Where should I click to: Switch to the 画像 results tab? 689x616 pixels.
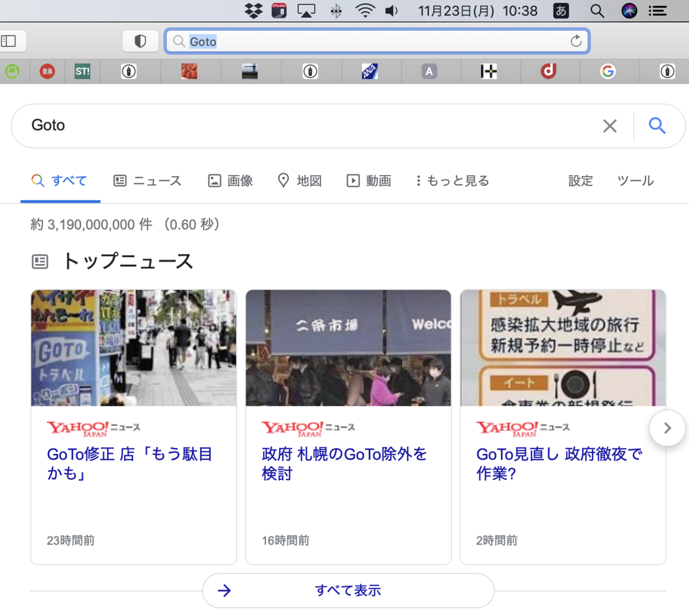(230, 181)
